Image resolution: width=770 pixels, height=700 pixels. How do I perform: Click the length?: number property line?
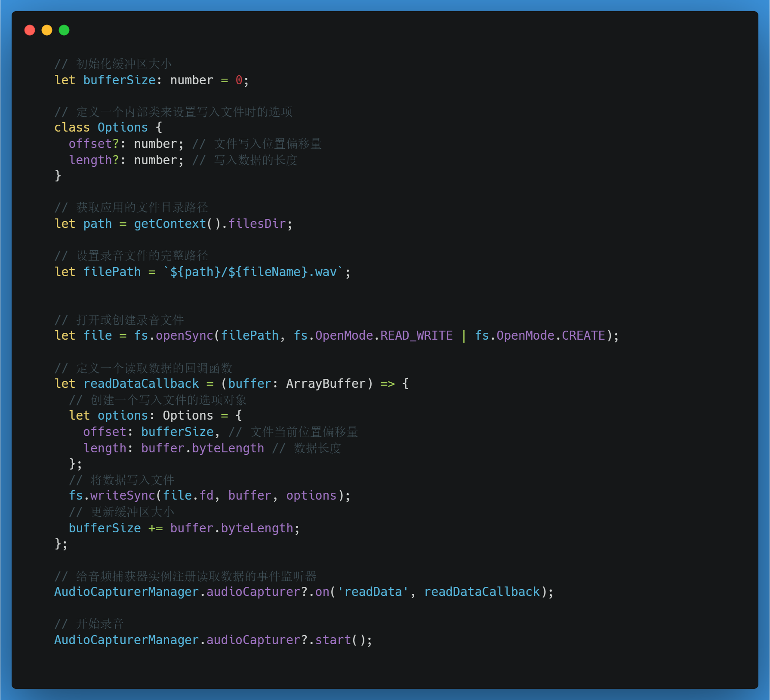click(x=126, y=160)
